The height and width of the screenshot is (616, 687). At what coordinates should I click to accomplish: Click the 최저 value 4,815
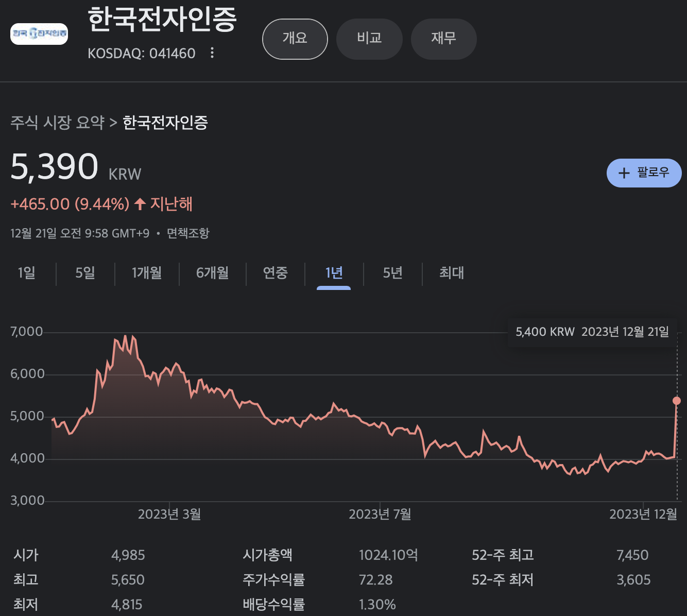tap(127, 605)
